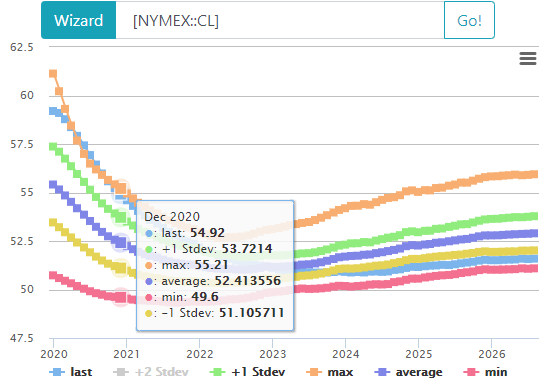This screenshot has width=555, height=379.
Task: Click 'average: 52.413556' in the tooltip
Action: (x=213, y=281)
